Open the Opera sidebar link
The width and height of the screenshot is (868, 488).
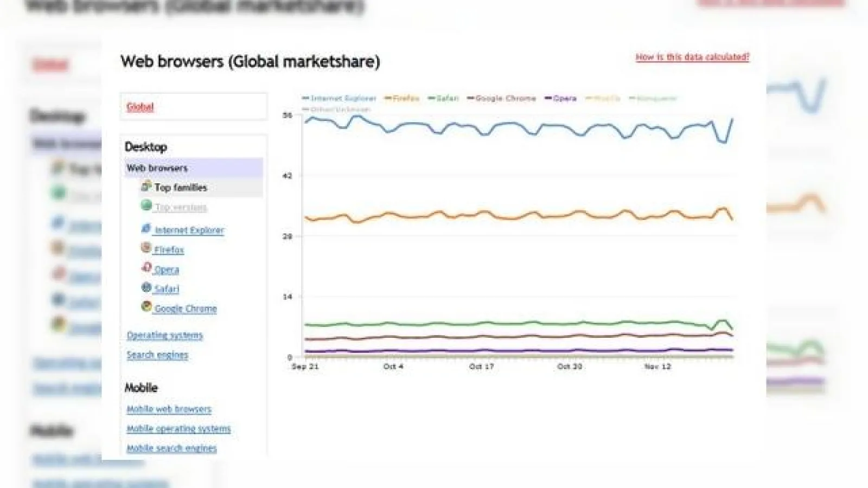point(167,269)
